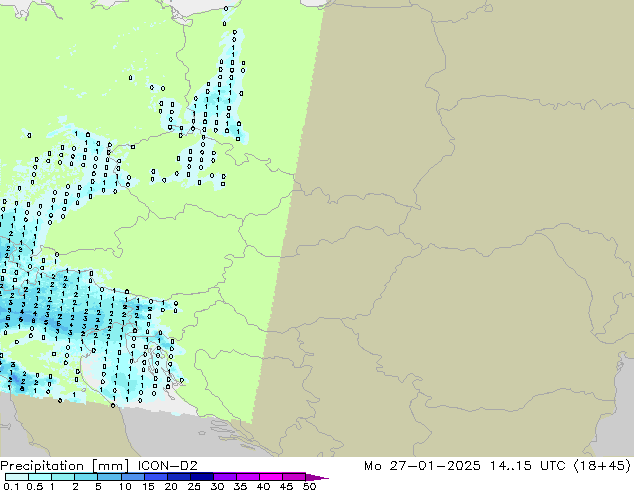Screen dimensions: 634x490
Task: Click the 35–40 mm legend swatch
Action: click(248, 477)
